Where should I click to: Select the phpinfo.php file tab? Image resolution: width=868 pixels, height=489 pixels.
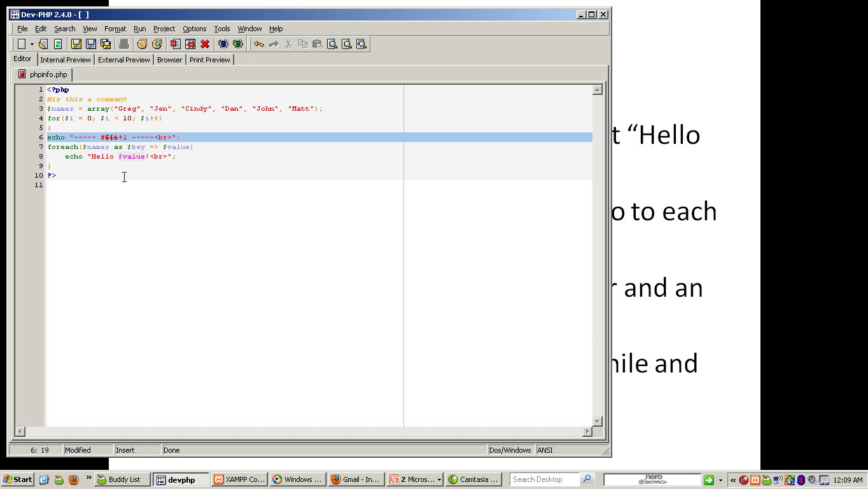pyautogui.click(x=43, y=74)
